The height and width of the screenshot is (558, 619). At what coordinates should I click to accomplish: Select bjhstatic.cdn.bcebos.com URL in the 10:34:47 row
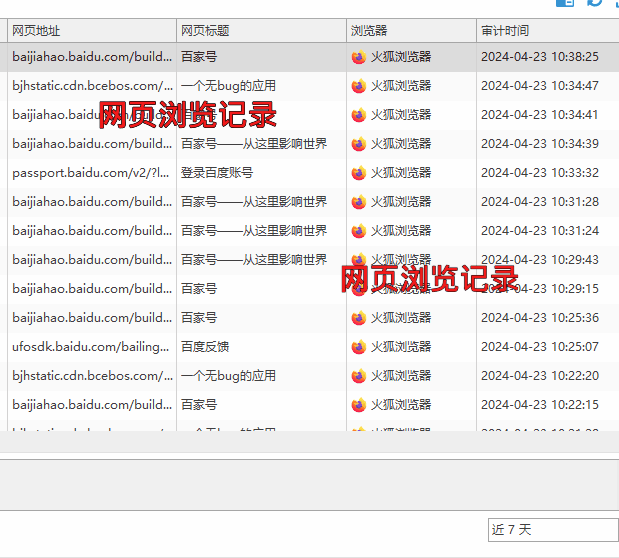92,86
